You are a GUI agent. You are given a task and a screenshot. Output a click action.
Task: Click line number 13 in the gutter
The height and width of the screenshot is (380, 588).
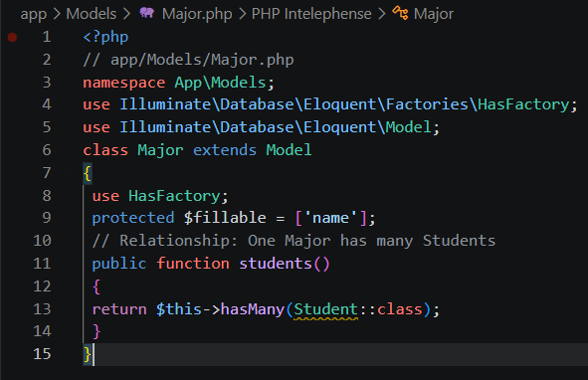[42, 308]
